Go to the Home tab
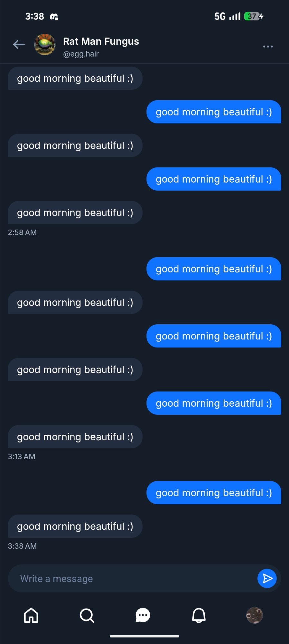Viewport: 289px width, 644px height. coord(31,615)
